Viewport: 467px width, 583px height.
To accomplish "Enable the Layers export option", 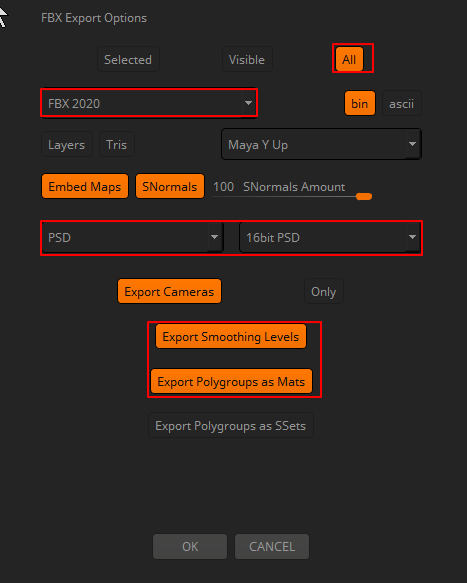I will (67, 144).
